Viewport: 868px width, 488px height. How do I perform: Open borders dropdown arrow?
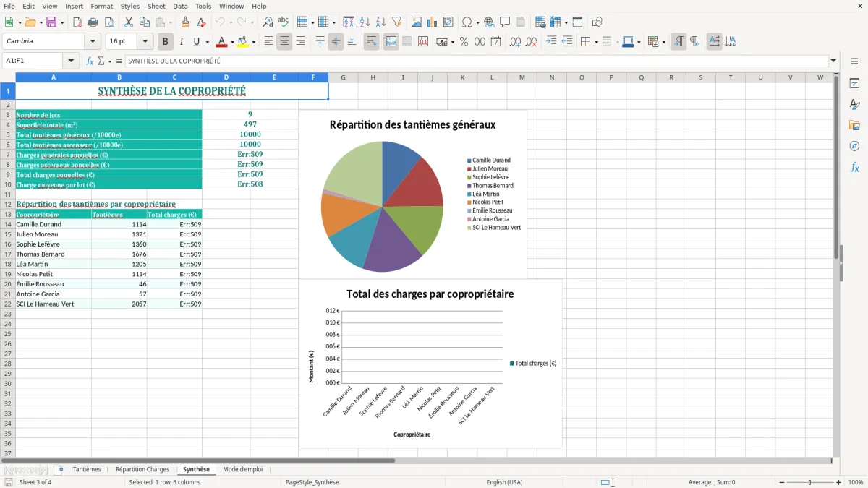(595, 42)
